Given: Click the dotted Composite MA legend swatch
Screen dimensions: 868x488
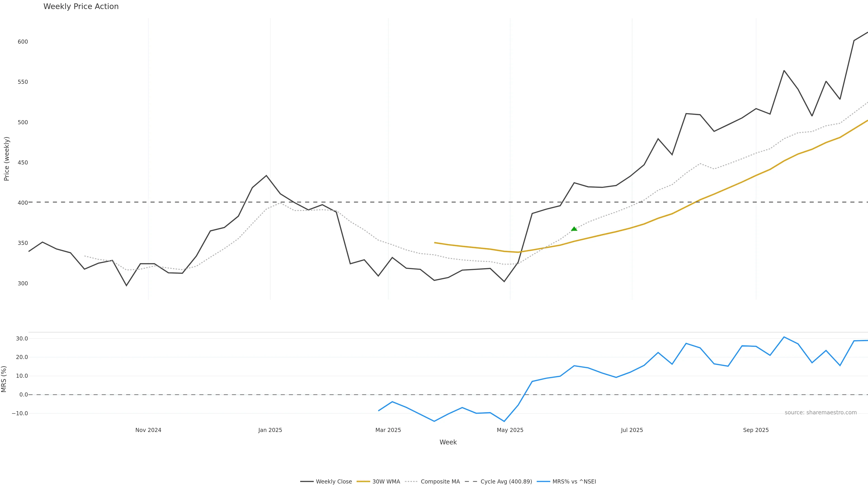Looking at the screenshot, I should (x=411, y=482).
